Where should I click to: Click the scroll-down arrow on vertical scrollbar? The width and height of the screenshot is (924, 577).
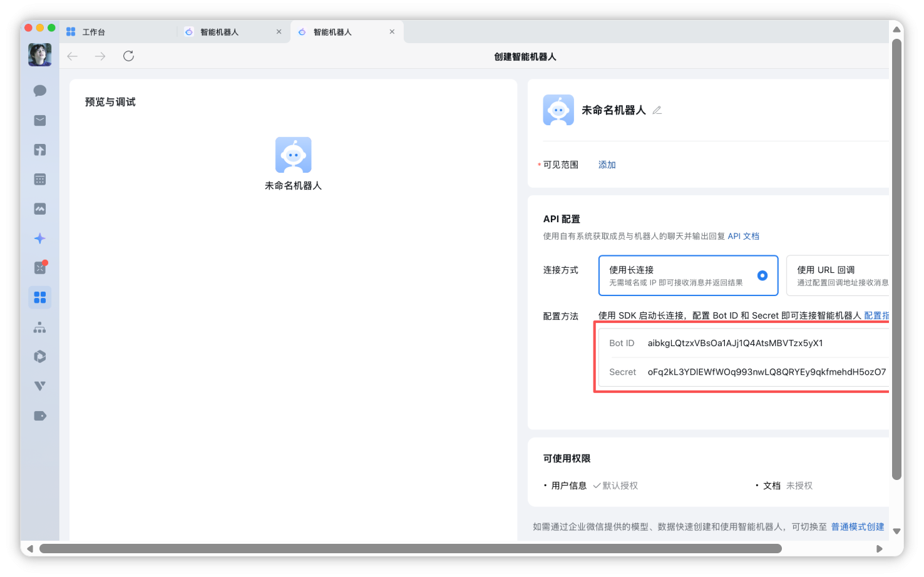pyautogui.click(x=896, y=531)
